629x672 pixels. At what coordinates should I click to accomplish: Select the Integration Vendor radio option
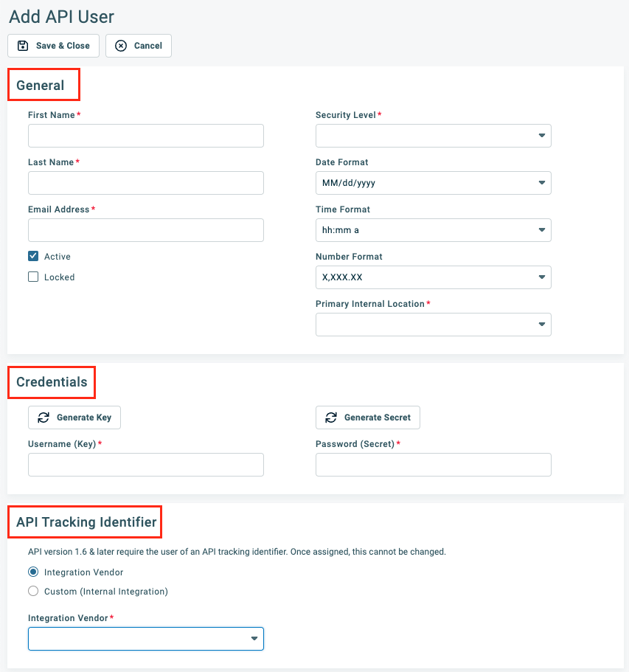tap(32, 572)
